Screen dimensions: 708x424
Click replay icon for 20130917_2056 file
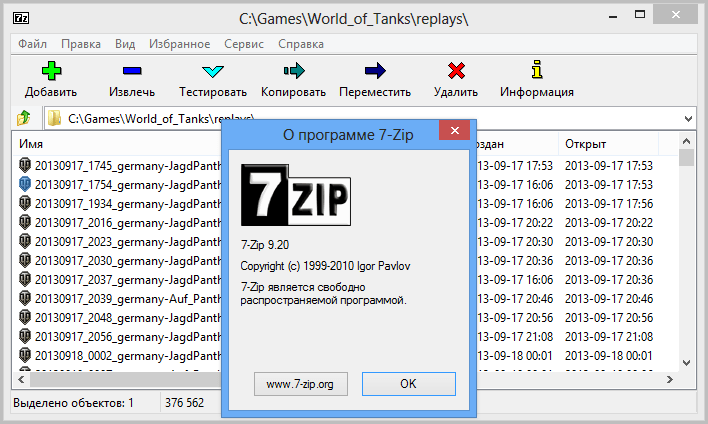click(x=25, y=336)
